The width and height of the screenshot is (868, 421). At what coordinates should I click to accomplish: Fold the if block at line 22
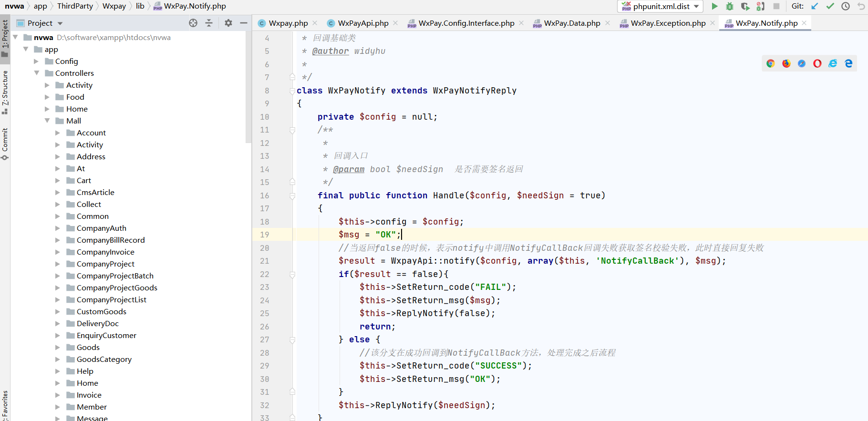click(x=292, y=274)
